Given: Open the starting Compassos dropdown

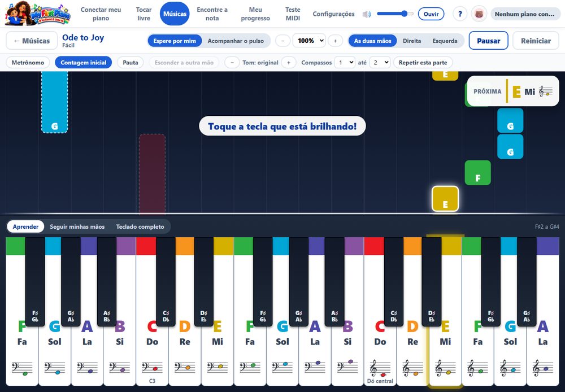Looking at the screenshot, I should click(345, 62).
